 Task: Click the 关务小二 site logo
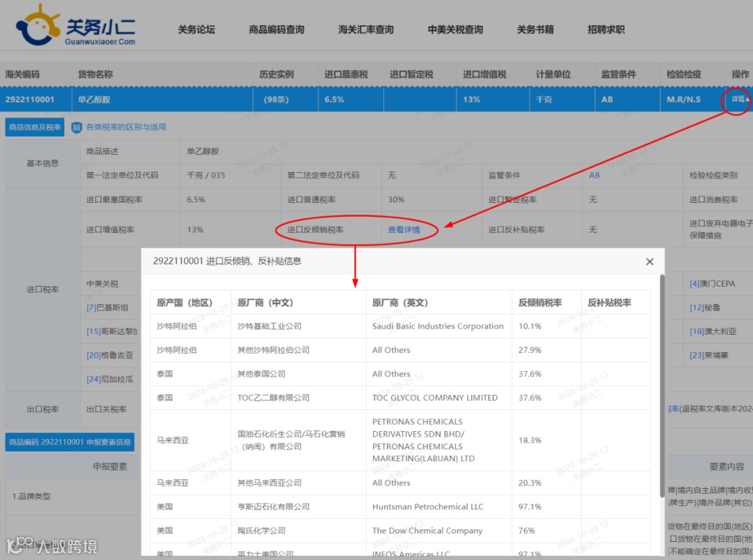click(x=75, y=25)
